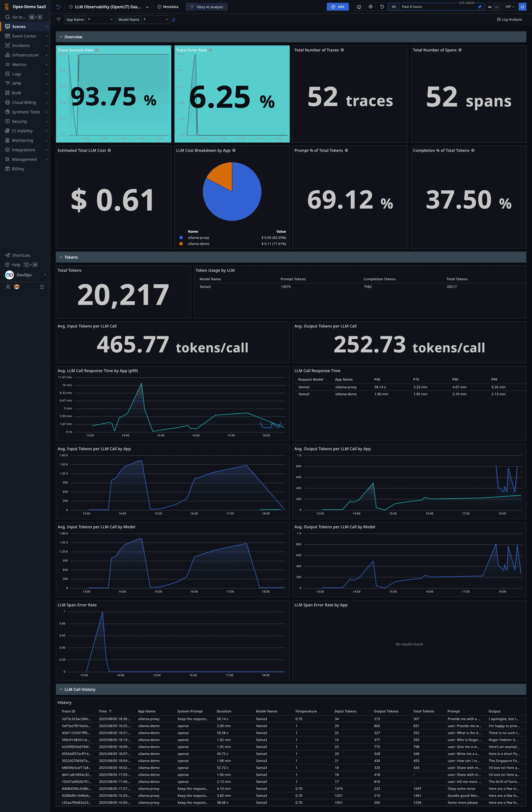Screen dimensions: 532x812
Task: Open dashboard settings gear icon
Action: [x=371, y=7]
